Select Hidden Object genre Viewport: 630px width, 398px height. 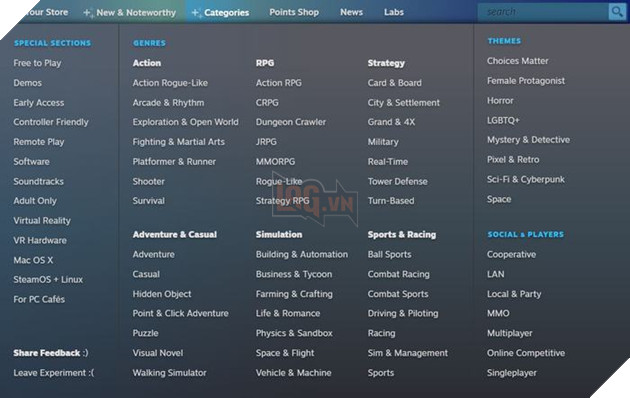162,294
